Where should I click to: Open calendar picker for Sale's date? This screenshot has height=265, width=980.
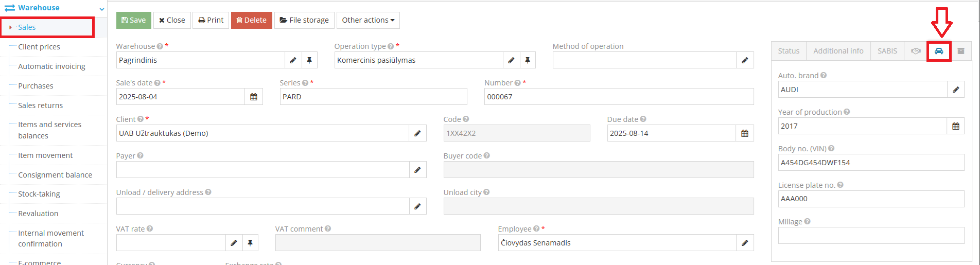253,97
